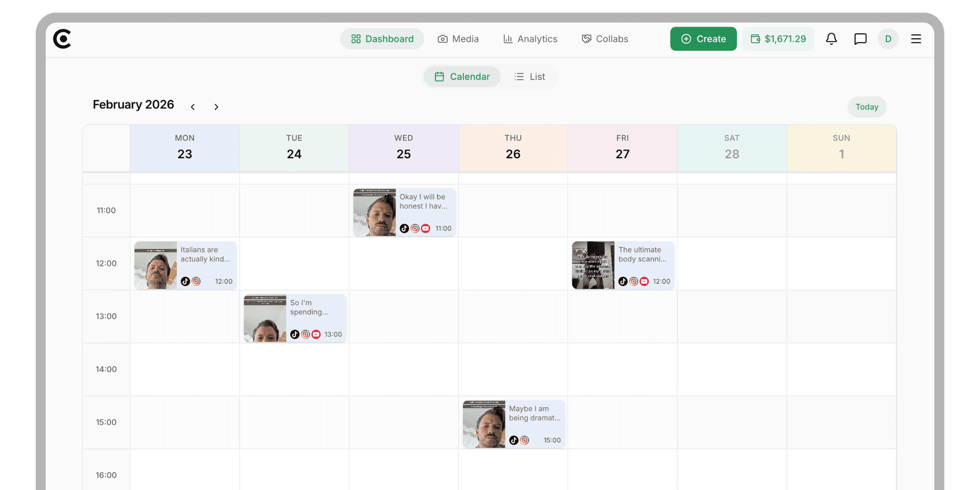Go to the previous month with the left chevron

point(193,107)
